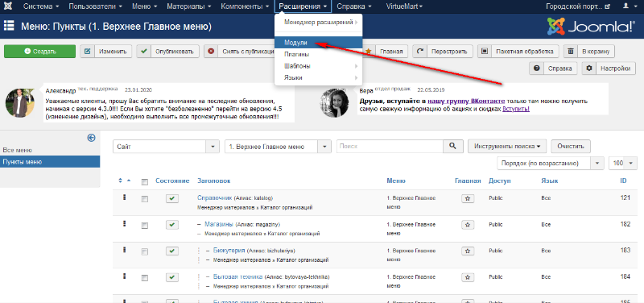644x303 pixels.
Task: Select Модули in Расширения menu
Action: pos(318,43)
